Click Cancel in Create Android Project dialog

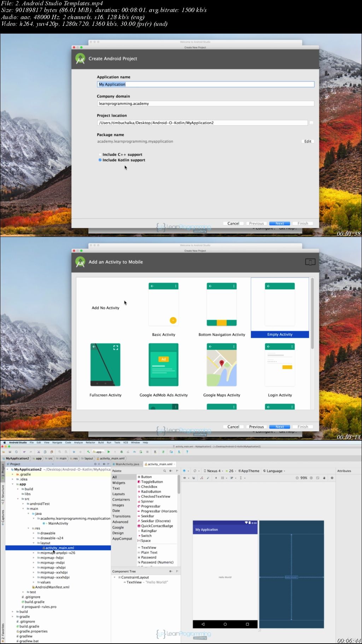[x=233, y=224]
